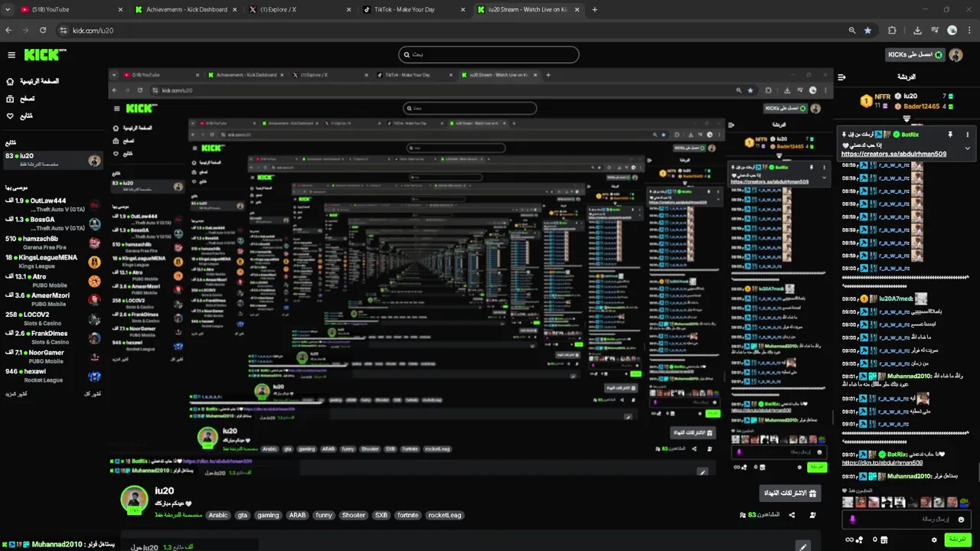Screen dimensions: 980x551
Task: Select the fortnite tag
Action: [x=408, y=515]
